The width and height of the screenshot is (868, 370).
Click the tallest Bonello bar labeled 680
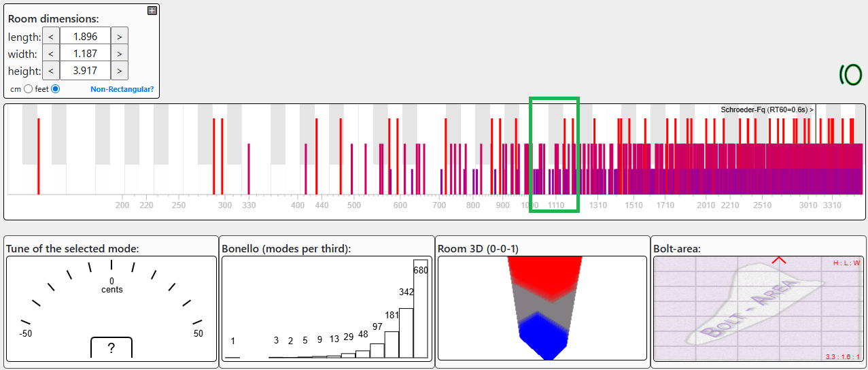point(421,308)
